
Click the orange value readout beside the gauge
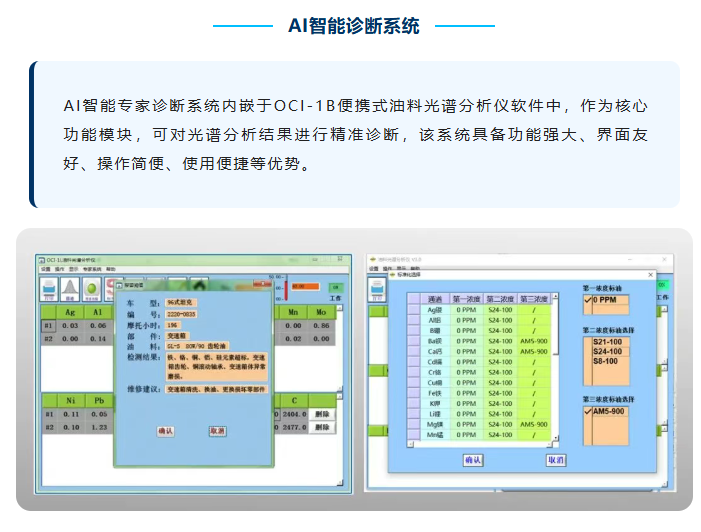(x=305, y=287)
